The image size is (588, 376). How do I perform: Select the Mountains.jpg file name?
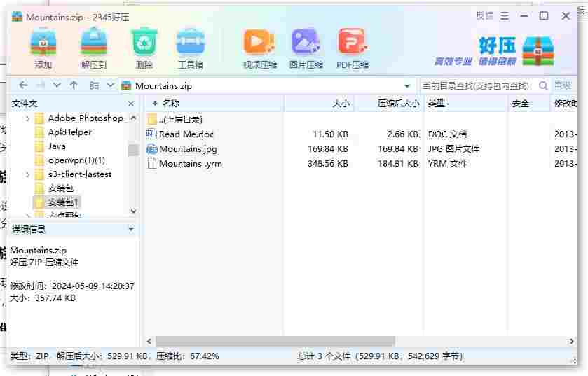click(188, 149)
